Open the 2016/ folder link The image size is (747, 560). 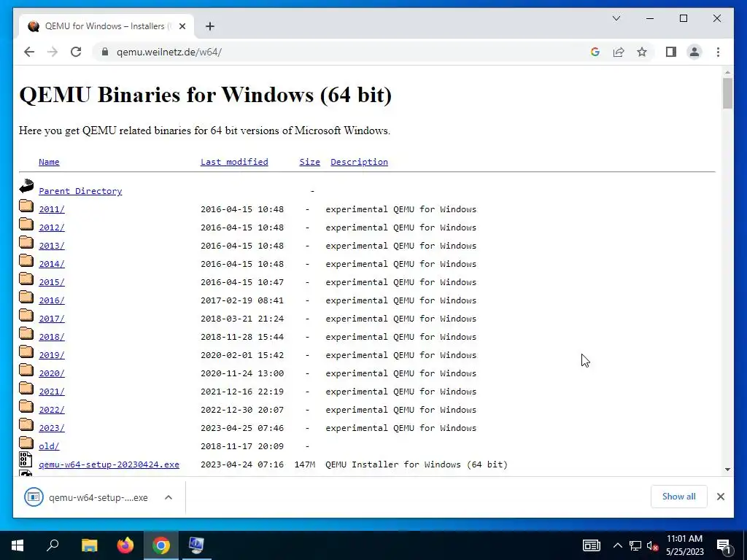click(x=52, y=300)
